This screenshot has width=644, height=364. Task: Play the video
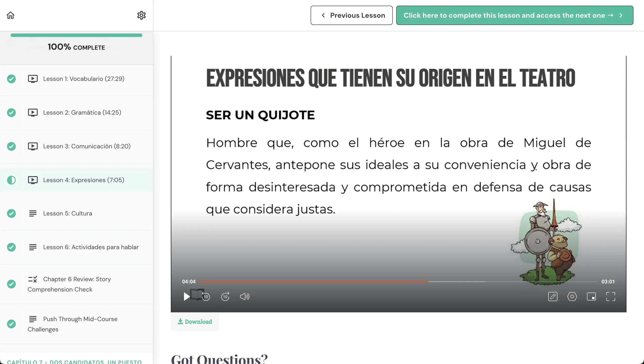(x=187, y=296)
